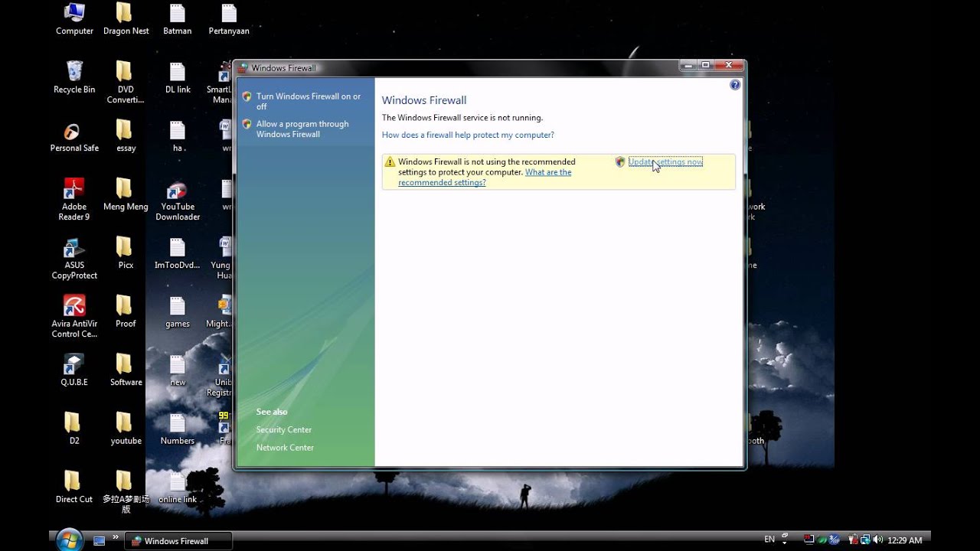The height and width of the screenshot is (551, 980).
Task: Select the ASUS CopyProtect shortcut
Action: [x=74, y=258]
